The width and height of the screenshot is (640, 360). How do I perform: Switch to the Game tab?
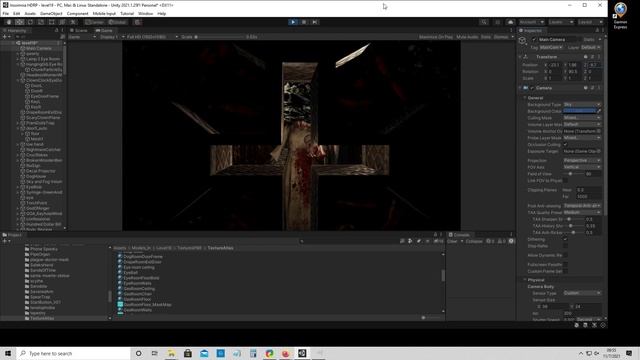pyautogui.click(x=104, y=31)
